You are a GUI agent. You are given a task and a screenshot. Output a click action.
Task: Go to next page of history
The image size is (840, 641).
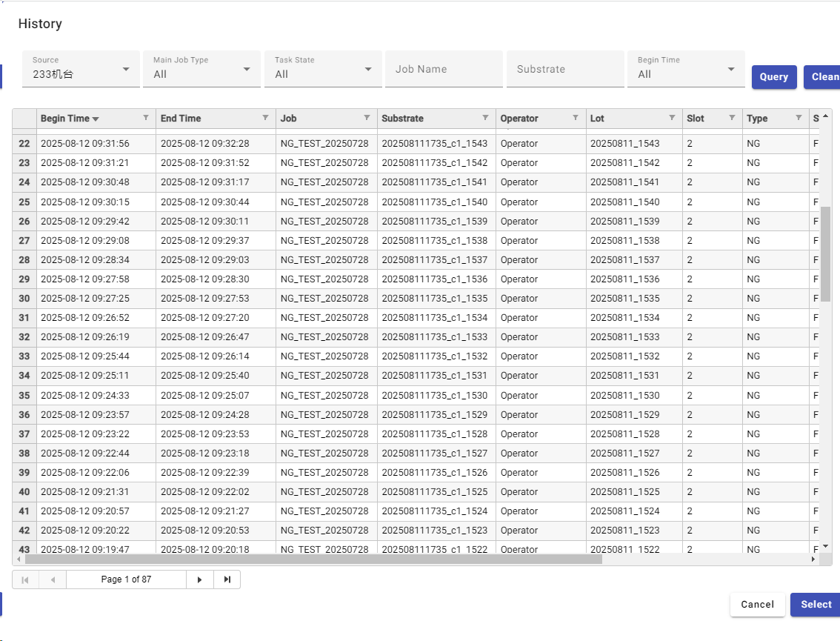click(199, 579)
